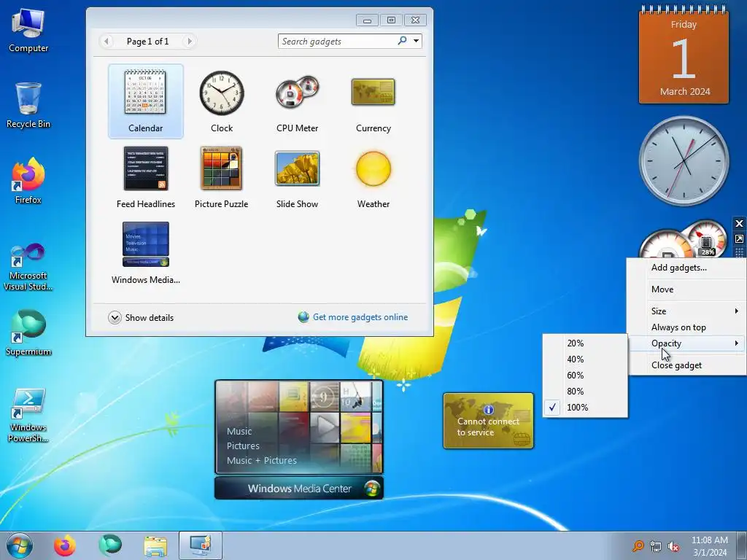
Task: Click the search magnifier icon in gadget search
Action: (402, 41)
